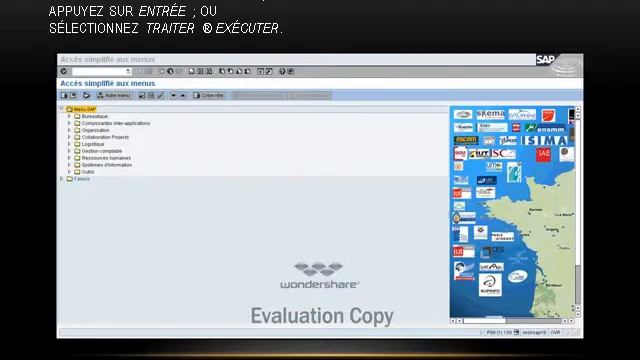The width and height of the screenshot is (640, 360).
Task: Select the Favoris tree item
Action: click(82, 179)
